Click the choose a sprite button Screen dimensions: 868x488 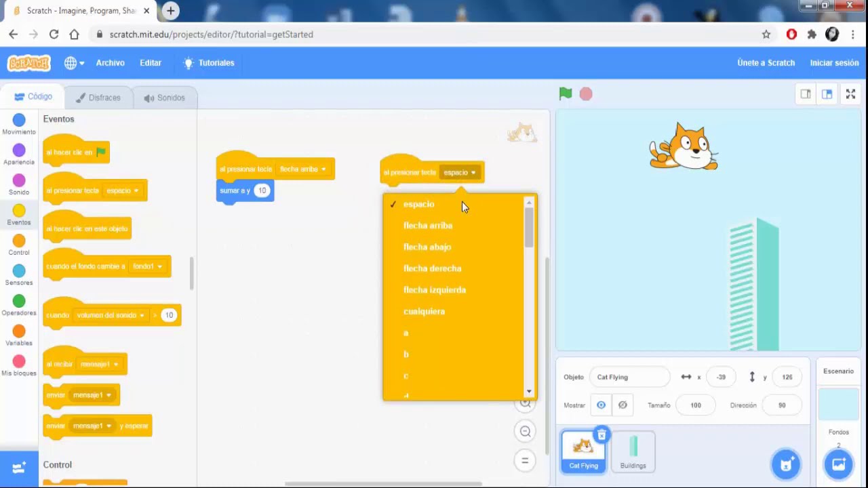786,464
